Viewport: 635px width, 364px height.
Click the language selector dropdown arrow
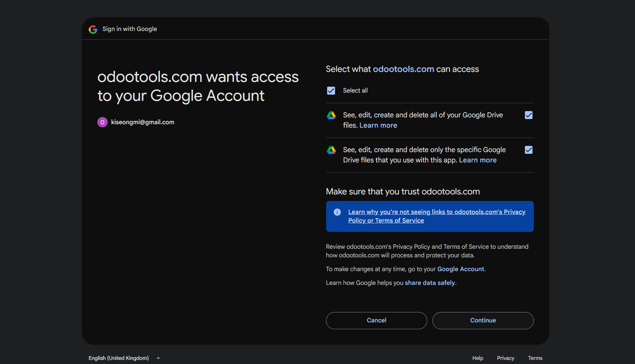tap(158, 358)
